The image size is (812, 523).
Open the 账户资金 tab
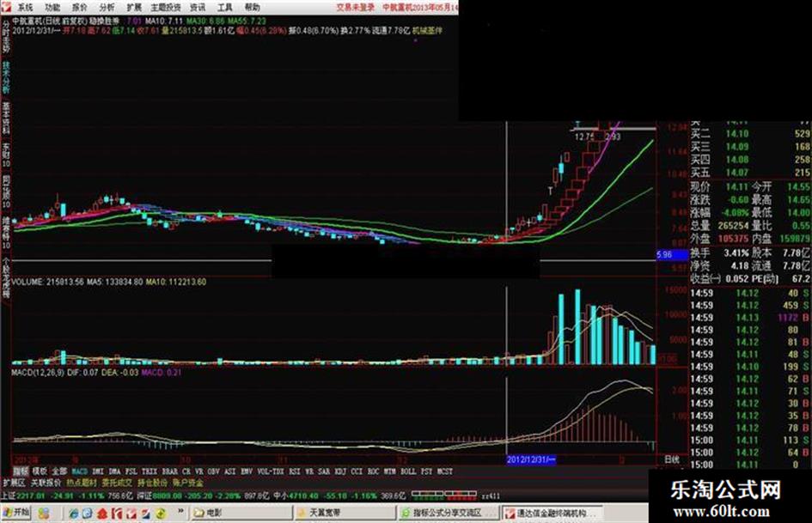pyautogui.click(x=187, y=483)
